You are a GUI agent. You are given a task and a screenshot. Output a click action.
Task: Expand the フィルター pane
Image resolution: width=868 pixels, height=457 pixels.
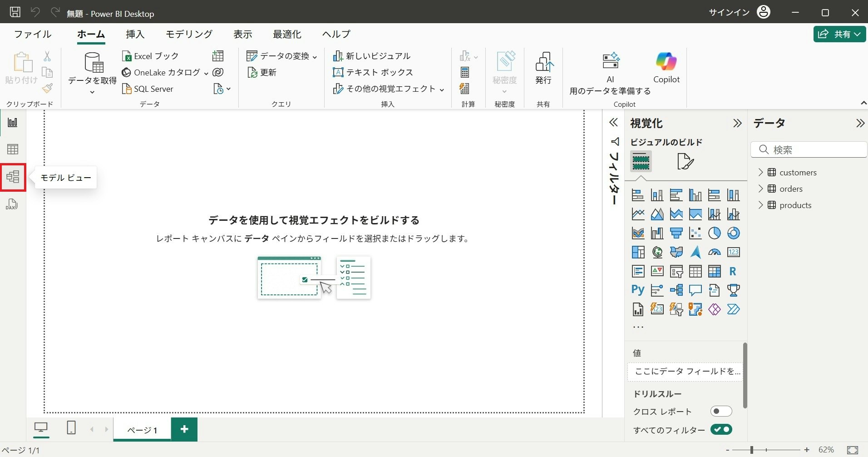[x=614, y=122]
